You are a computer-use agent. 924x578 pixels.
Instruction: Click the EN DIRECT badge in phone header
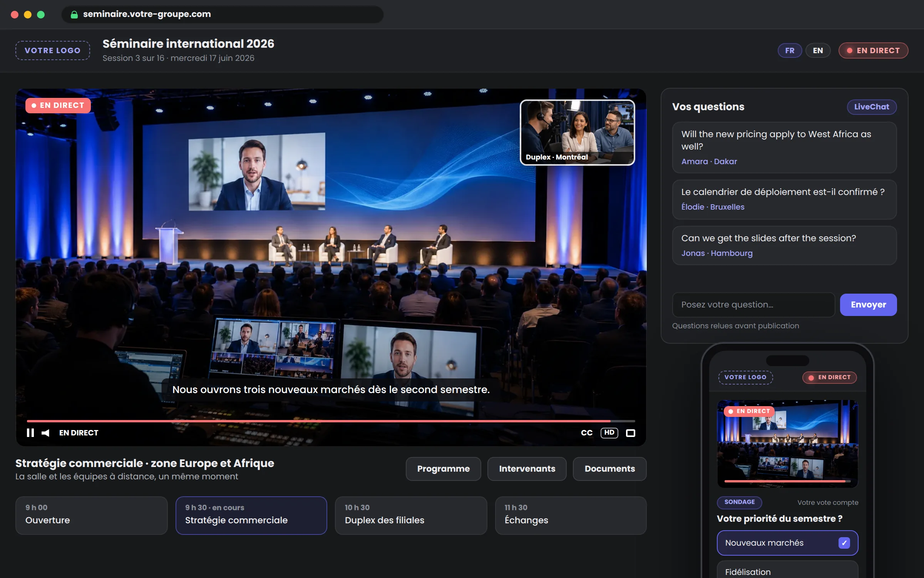pos(829,377)
